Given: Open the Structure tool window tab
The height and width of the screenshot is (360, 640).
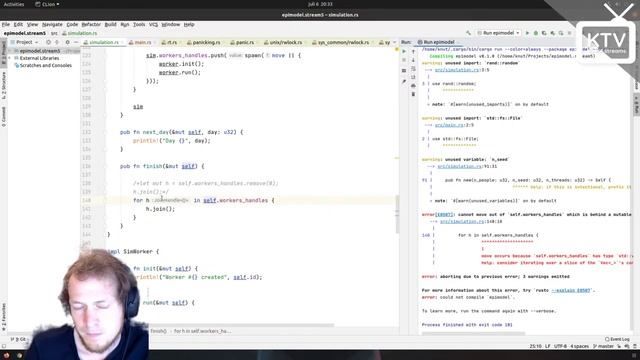Looking at the screenshot, I should [4, 86].
